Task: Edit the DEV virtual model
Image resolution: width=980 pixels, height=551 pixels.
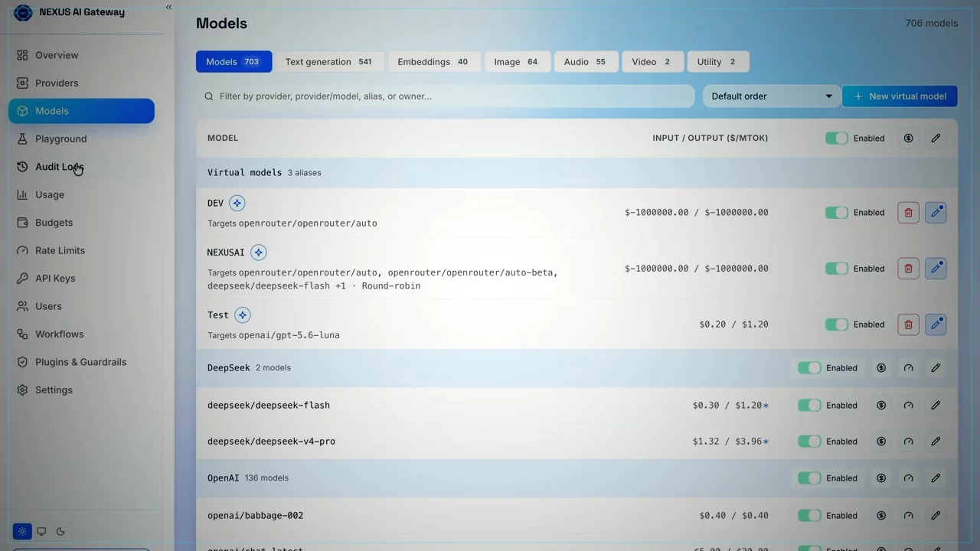Action: pyautogui.click(x=936, y=213)
